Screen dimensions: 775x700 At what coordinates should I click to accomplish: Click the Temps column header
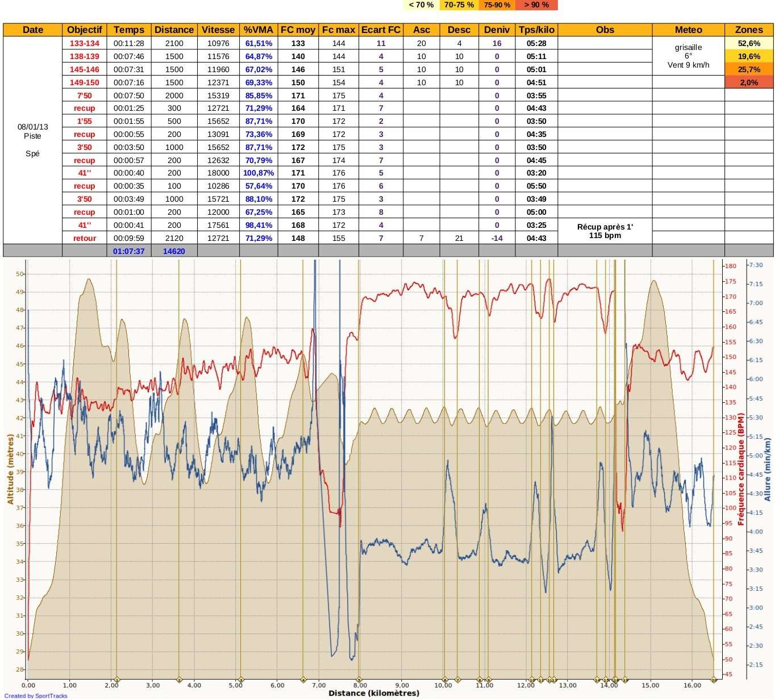(129, 30)
